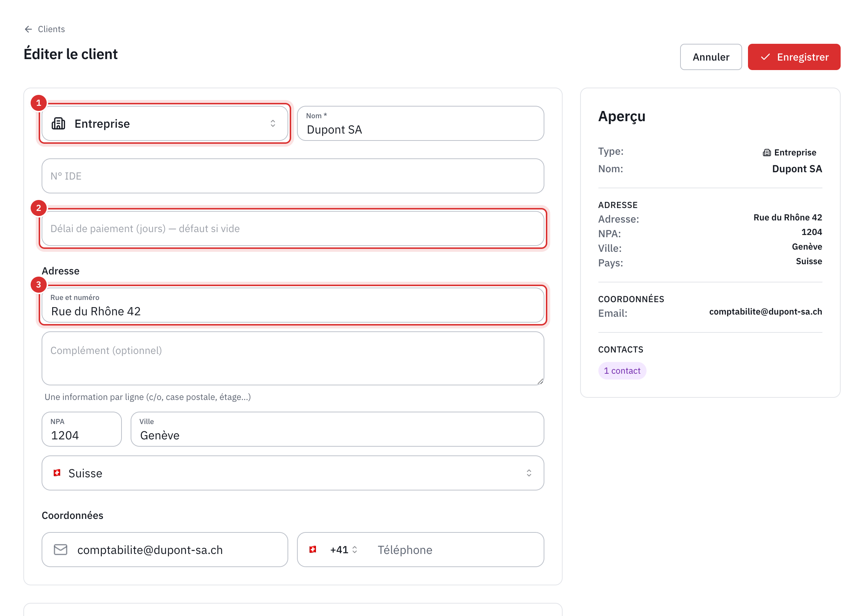The height and width of the screenshot is (616, 864).
Task: Open Clients breadcrumb link
Action: pos(51,29)
